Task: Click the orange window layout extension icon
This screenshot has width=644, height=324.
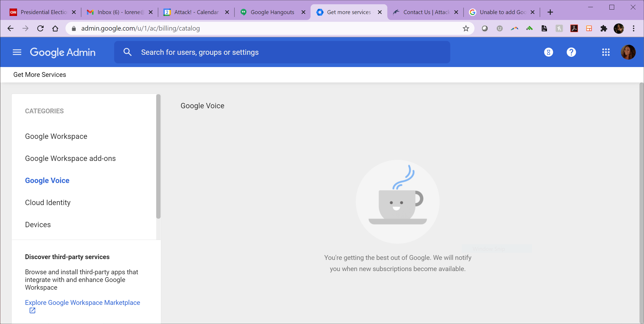Action: pos(589,28)
